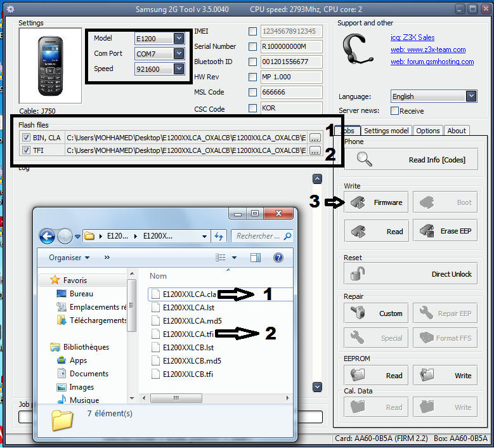Image resolution: width=494 pixels, height=448 pixels.
Task: Switch to the Settings model tab
Action: (386, 131)
